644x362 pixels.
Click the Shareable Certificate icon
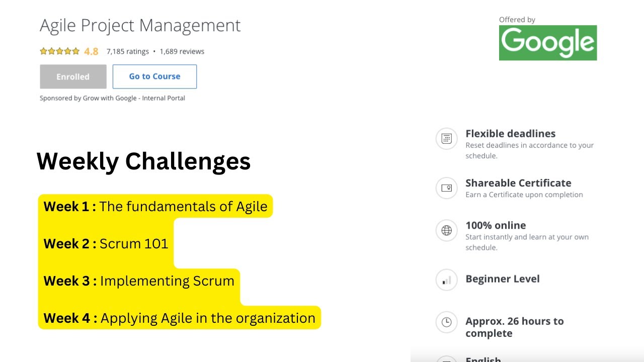446,188
